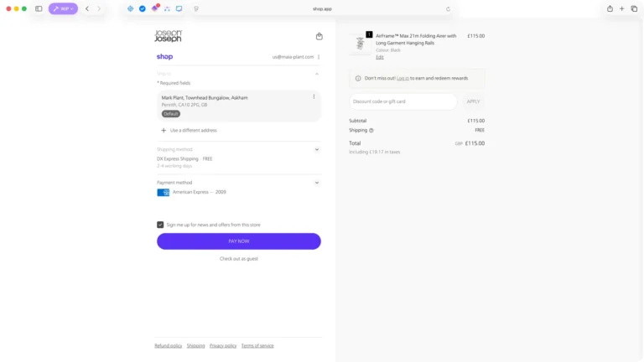Click Check out as guest link
Viewport: 644px width, 362px height.
coord(239,259)
